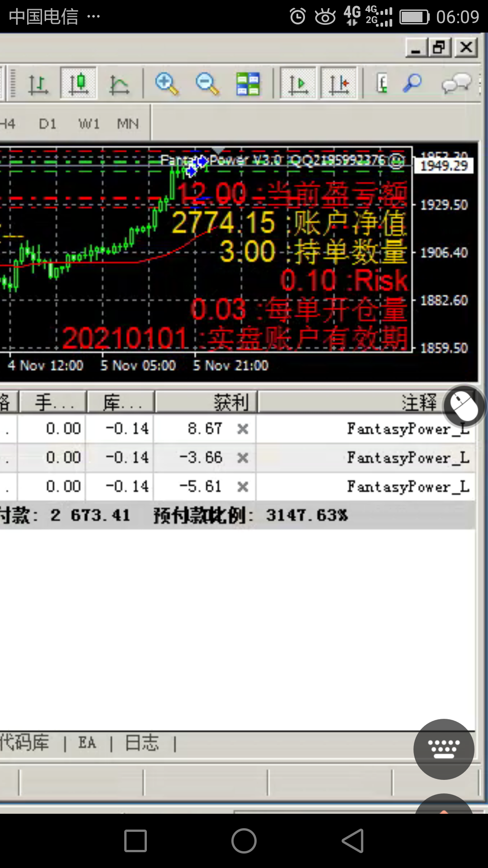Toggle chart auto scroll icon
Viewport: 488px width, 868px height.
click(298, 83)
